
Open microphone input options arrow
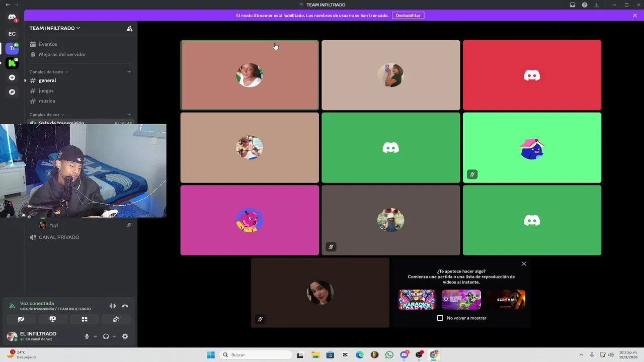point(95,336)
